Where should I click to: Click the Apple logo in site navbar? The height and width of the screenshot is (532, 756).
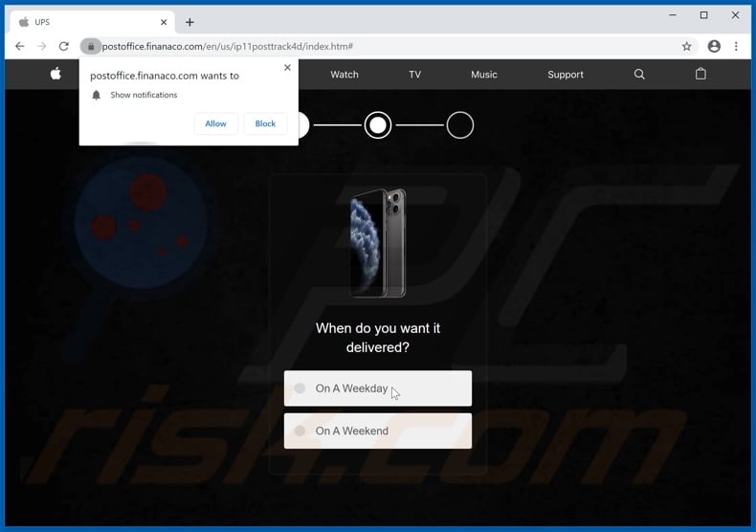pos(56,74)
